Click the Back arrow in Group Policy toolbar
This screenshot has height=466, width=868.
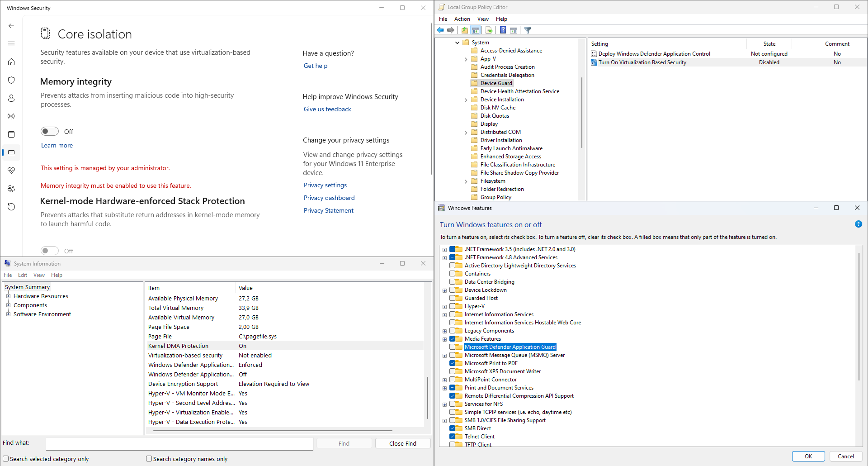pos(440,30)
